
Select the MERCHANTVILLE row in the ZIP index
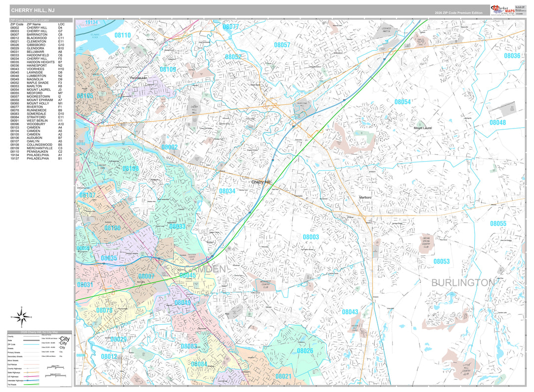tap(37, 148)
